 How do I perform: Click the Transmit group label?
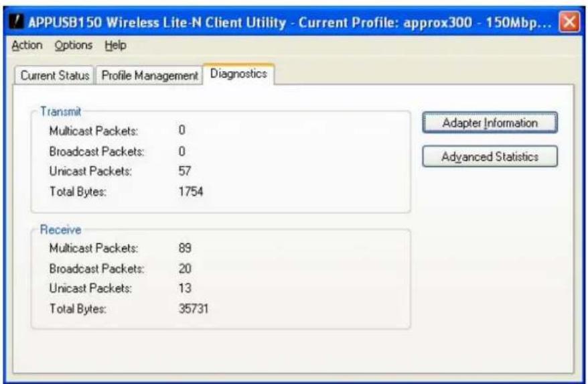(60, 111)
